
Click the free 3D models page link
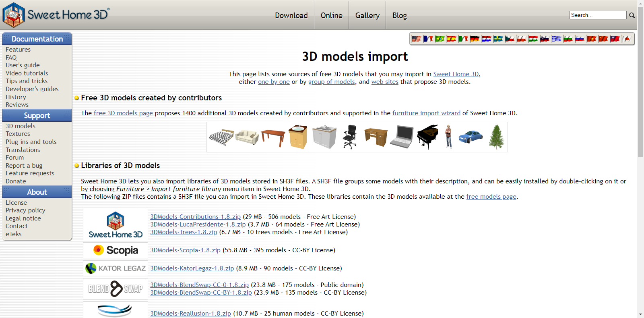click(x=123, y=113)
